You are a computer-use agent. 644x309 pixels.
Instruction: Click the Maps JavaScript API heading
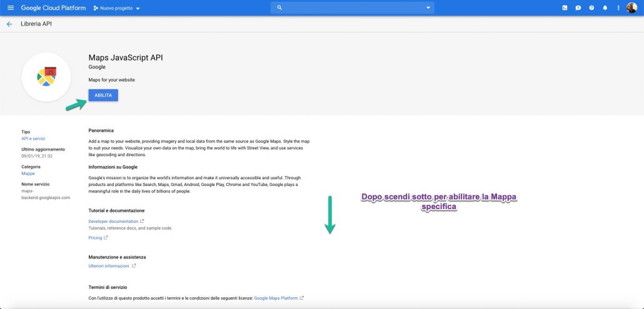(x=126, y=58)
